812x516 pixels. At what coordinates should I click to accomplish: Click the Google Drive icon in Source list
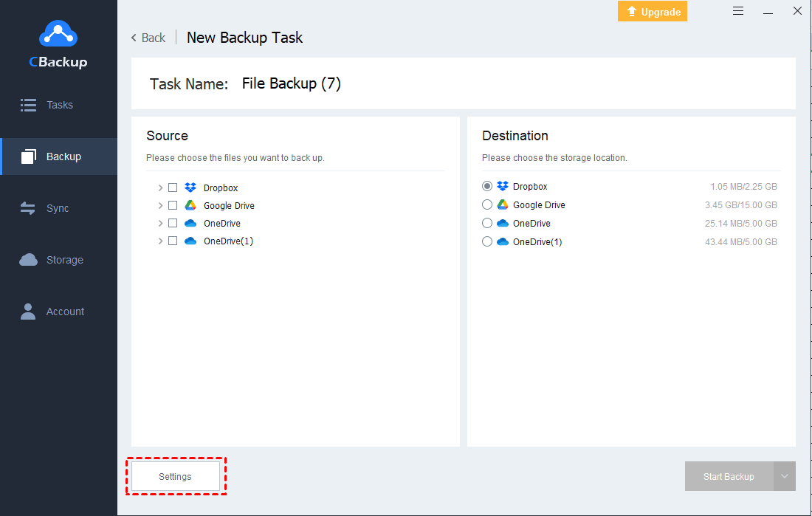(190, 205)
